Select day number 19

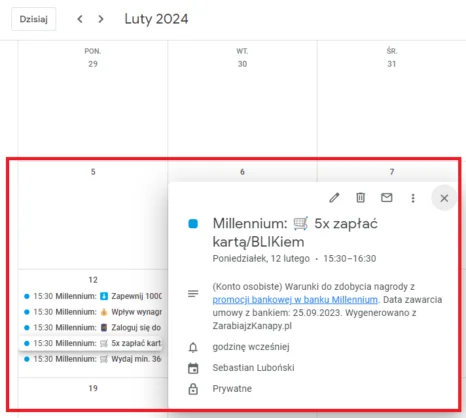point(93,388)
